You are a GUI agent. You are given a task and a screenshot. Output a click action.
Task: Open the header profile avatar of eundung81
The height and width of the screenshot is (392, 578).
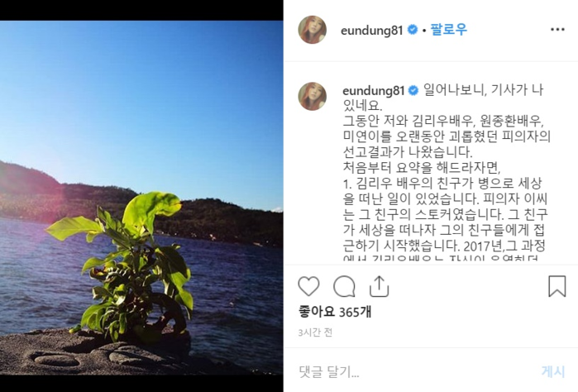(313, 30)
